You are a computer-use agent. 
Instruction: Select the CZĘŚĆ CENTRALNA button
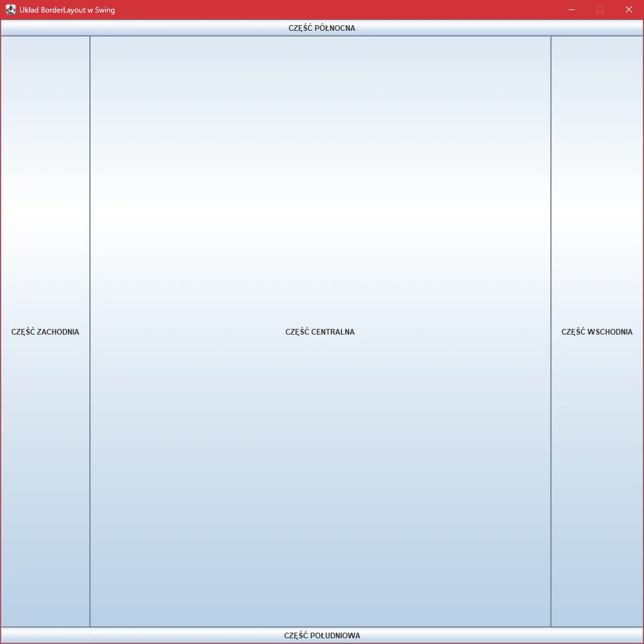click(x=320, y=331)
